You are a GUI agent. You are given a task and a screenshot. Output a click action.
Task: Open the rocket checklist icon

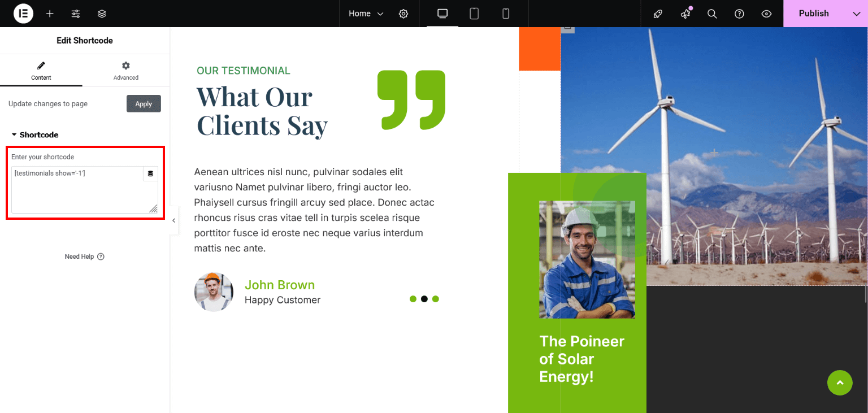tap(658, 14)
